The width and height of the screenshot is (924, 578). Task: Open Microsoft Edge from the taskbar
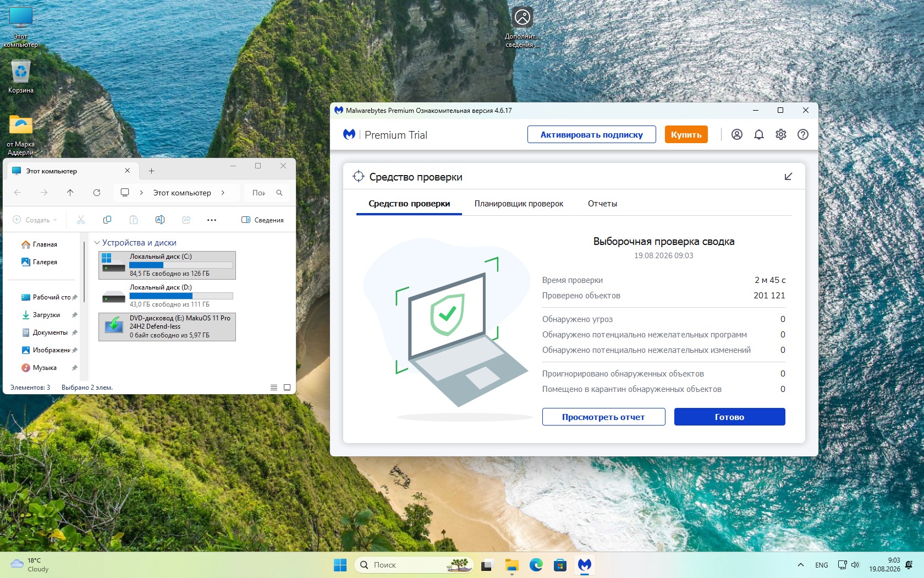(x=536, y=565)
